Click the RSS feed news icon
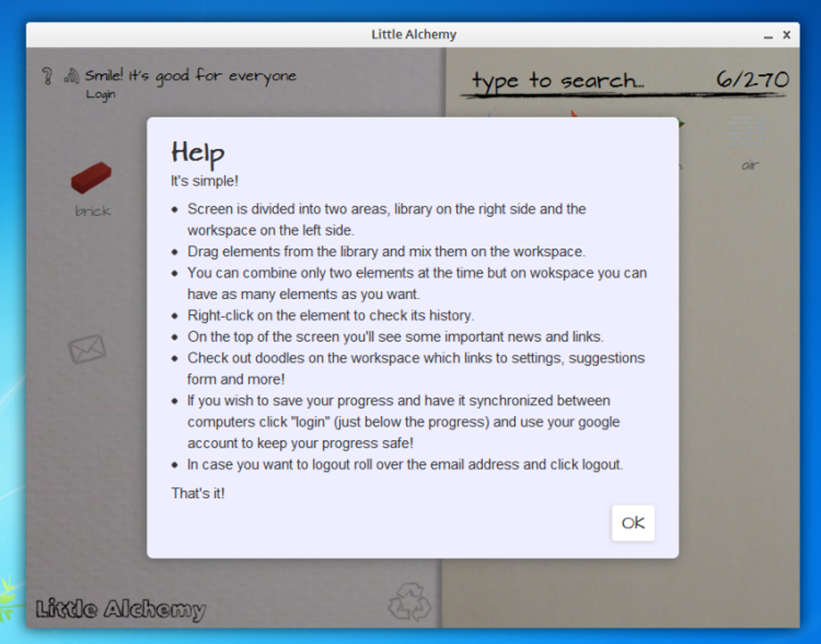This screenshot has height=644, width=821. pyautogui.click(x=71, y=76)
